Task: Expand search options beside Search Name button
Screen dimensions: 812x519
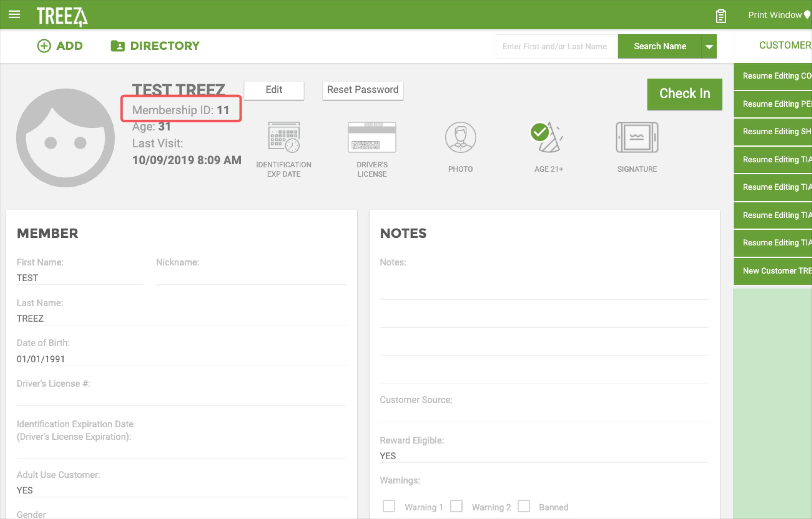Action: (709, 46)
